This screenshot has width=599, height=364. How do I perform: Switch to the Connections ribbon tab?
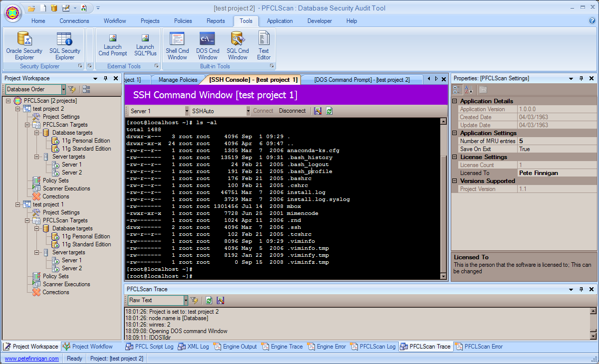coord(74,21)
